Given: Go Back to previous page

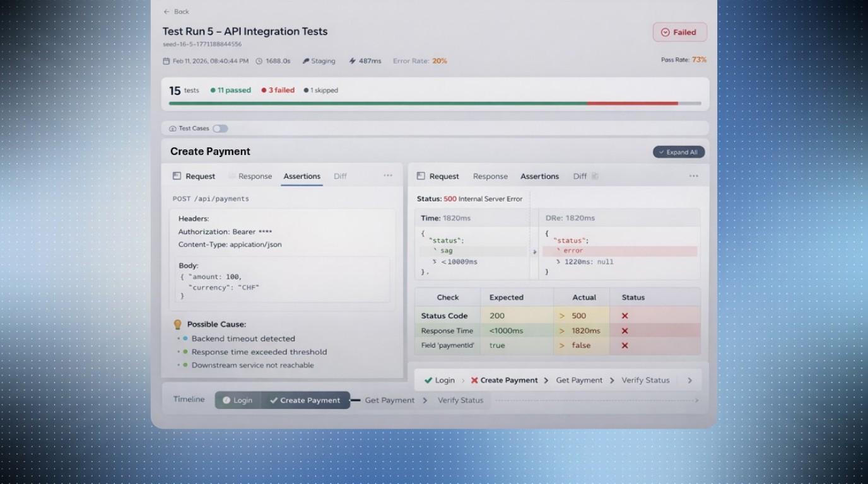Looking at the screenshot, I should tap(176, 11).
